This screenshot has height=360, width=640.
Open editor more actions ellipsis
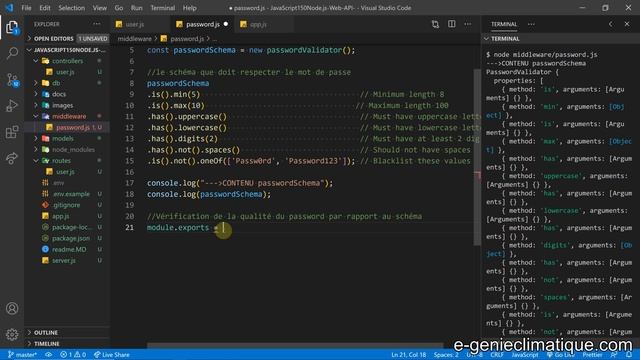tap(468, 24)
